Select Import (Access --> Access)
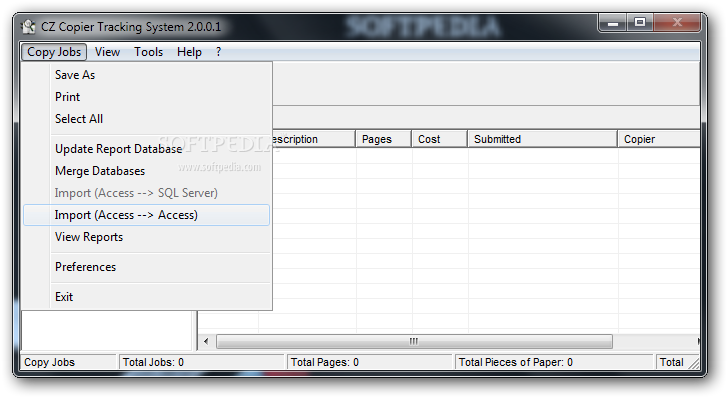The height and width of the screenshot is (398, 728). 147,215
